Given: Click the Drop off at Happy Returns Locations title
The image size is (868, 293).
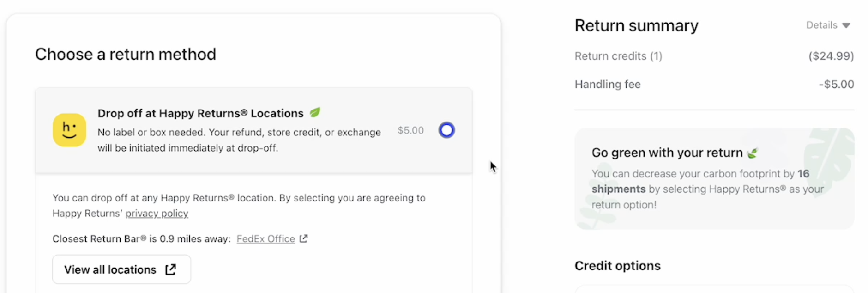Looking at the screenshot, I should tap(200, 113).
